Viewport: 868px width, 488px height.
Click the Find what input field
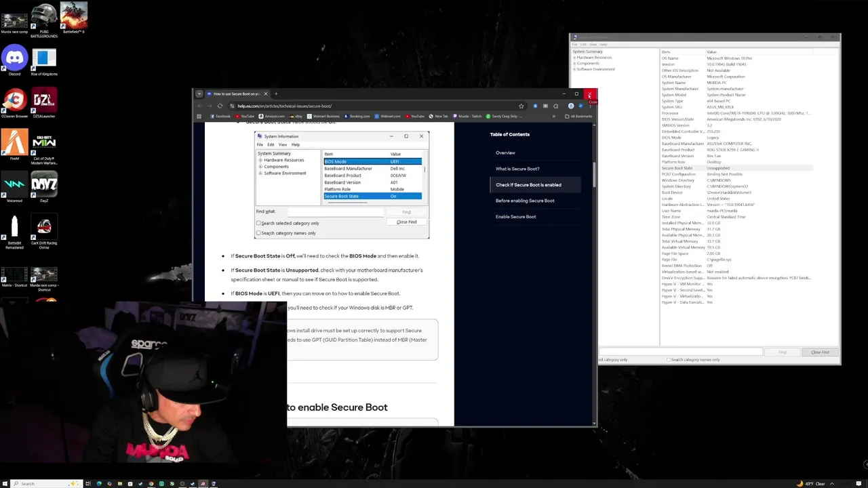(x=680, y=352)
